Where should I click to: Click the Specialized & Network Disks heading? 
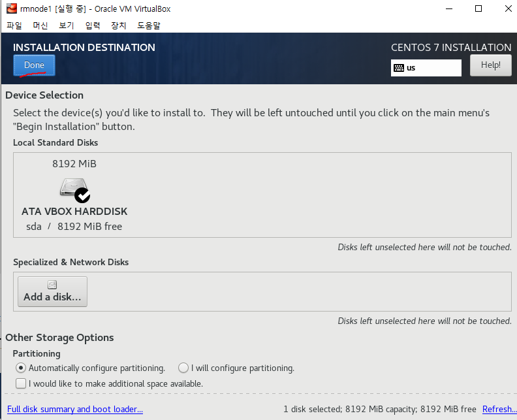click(71, 262)
